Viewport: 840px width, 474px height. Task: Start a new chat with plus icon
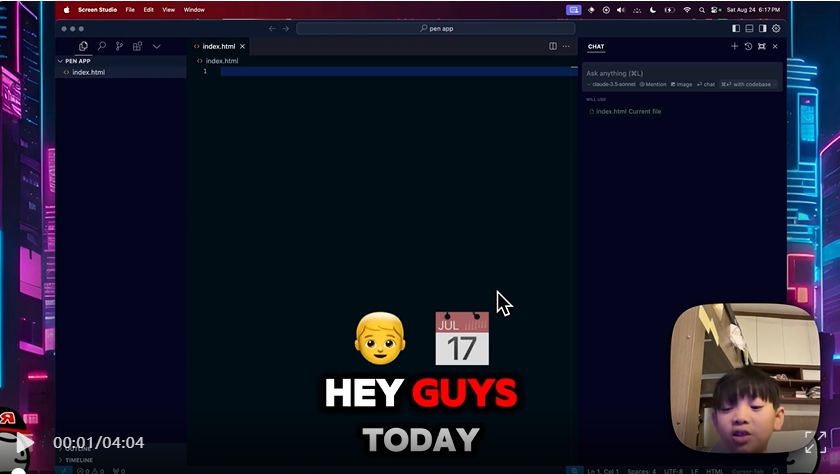tap(734, 46)
